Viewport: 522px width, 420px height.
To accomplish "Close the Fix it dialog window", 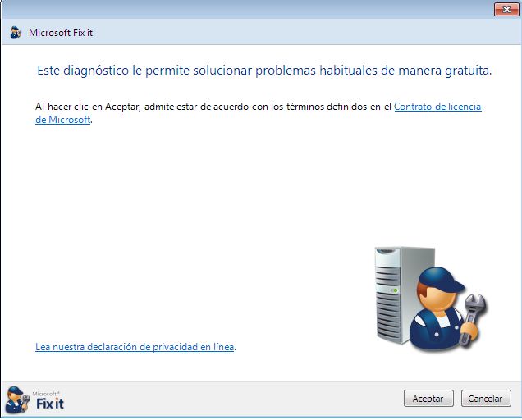I will (506, 9).
